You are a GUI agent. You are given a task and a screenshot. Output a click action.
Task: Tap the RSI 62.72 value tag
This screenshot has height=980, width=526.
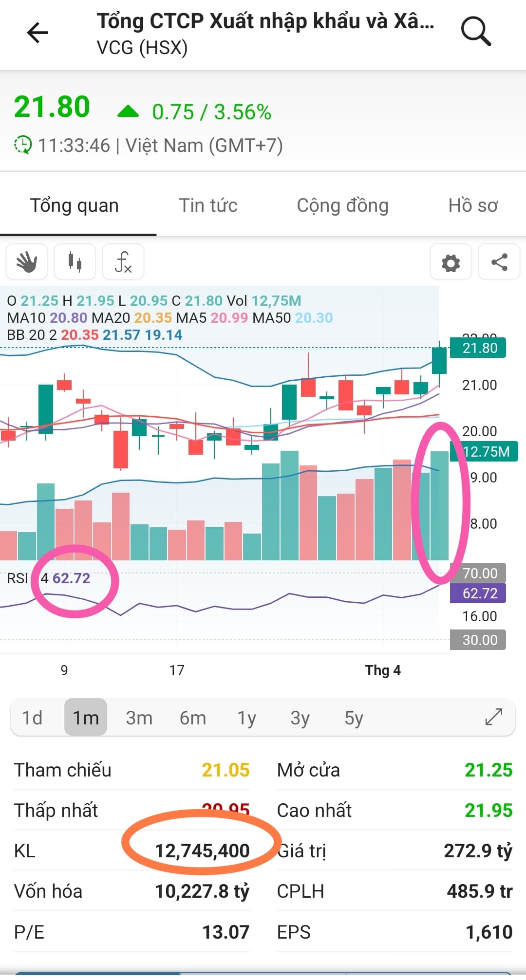pyautogui.click(x=479, y=593)
